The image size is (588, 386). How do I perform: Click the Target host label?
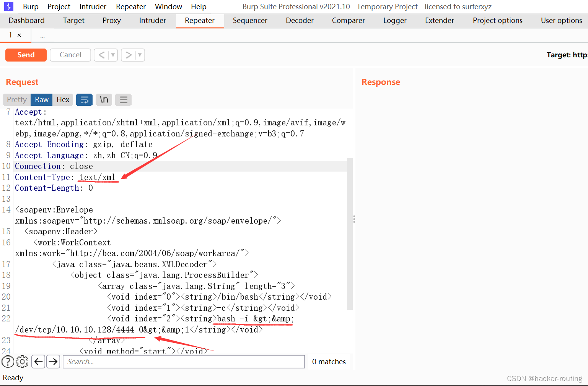(x=567, y=55)
